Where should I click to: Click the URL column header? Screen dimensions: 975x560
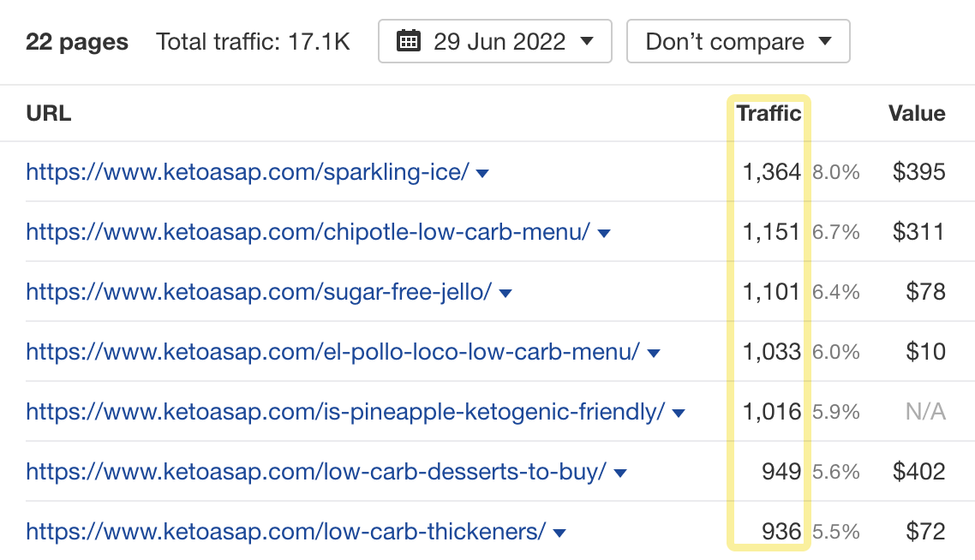pyautogui.click(x=49, y=113)
